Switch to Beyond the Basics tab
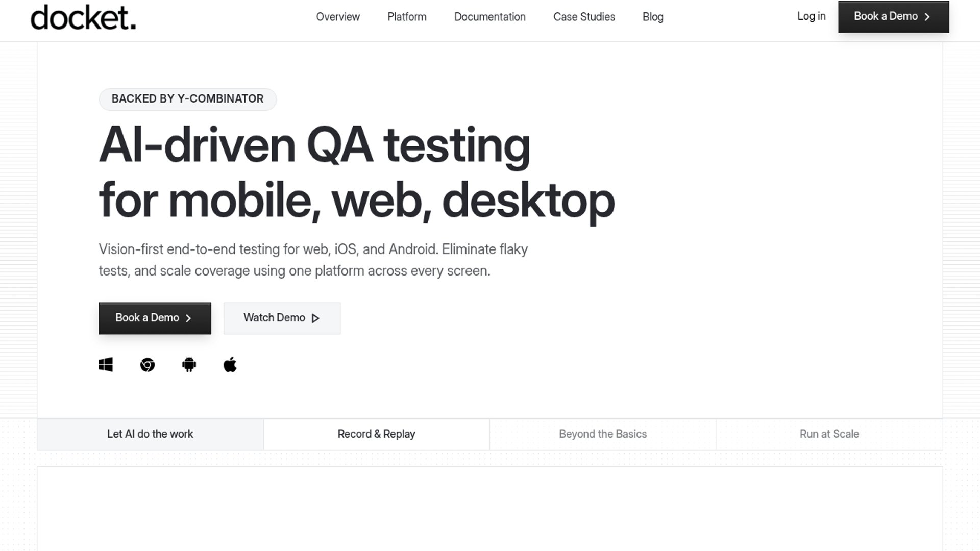This screenshot has height=551, width=980. [x=603, y=434]
